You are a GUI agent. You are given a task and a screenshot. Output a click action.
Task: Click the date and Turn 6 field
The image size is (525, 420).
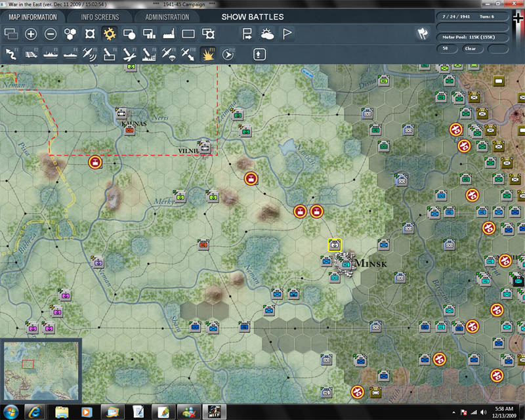(x=472, y=16)
